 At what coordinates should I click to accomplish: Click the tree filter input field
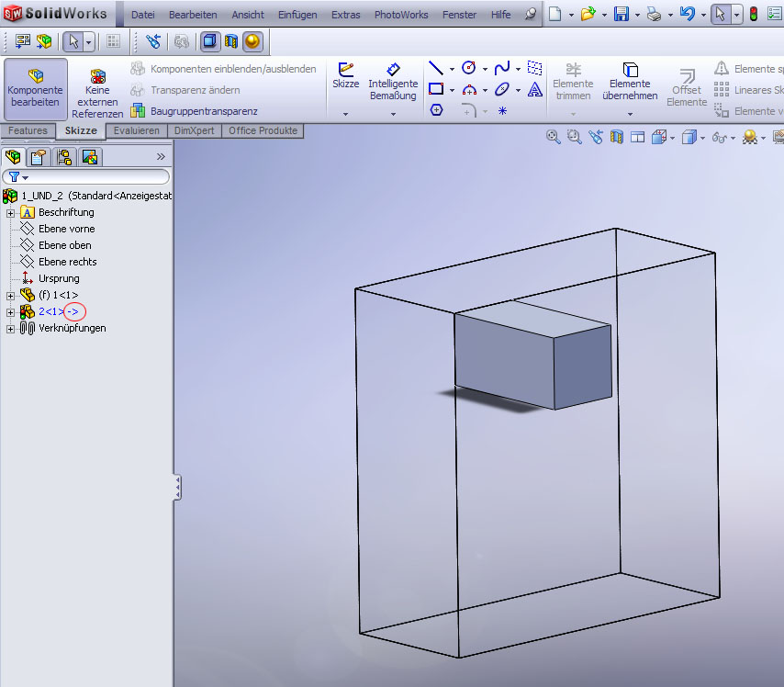pos(86,176)
